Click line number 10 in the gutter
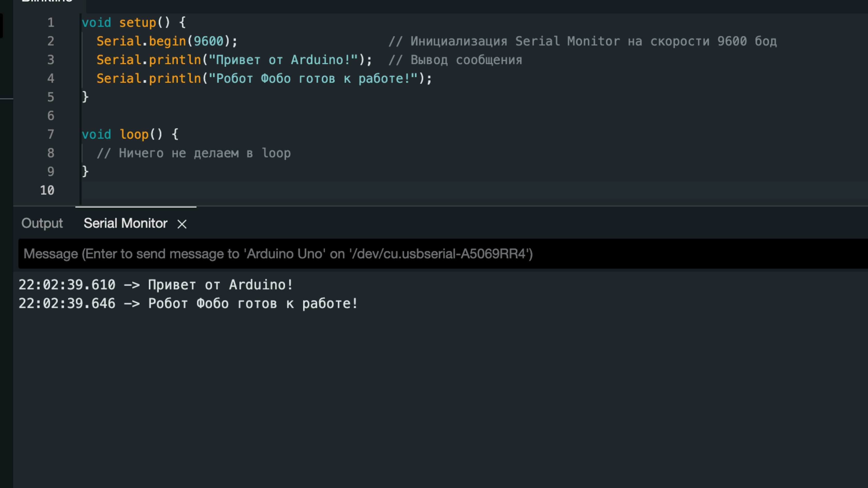868x488 pixels. pyautogui.click(x=47, y=190)
